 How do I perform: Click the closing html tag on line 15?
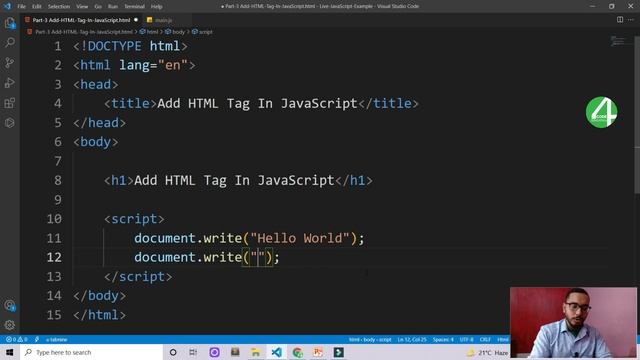[x=100, y=315]
